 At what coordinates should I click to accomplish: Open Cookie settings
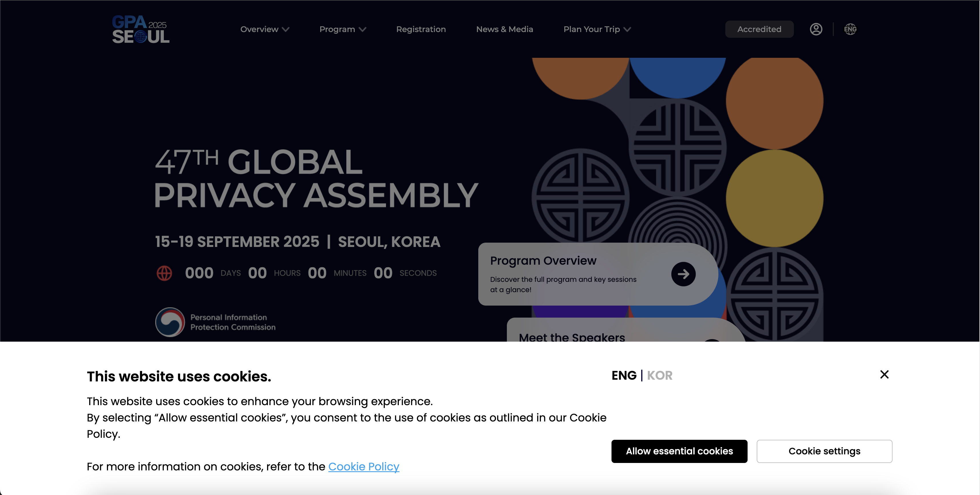pos(824,451)
